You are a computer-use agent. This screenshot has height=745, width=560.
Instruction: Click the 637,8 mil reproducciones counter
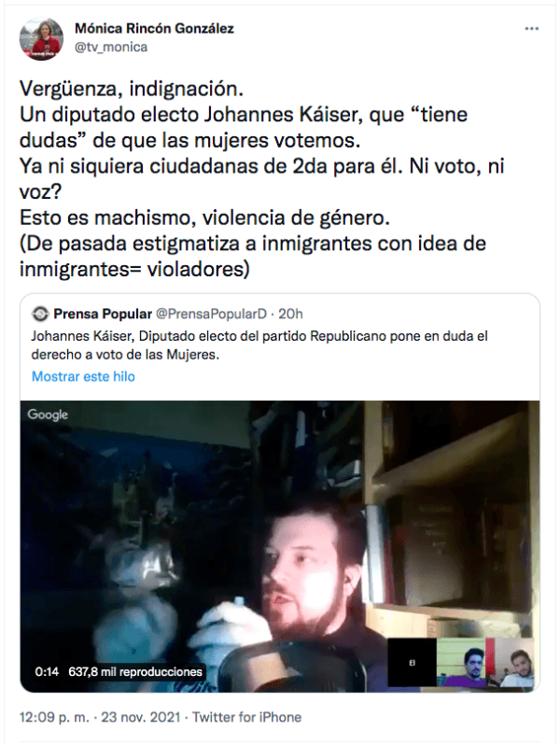click(136, 672)
